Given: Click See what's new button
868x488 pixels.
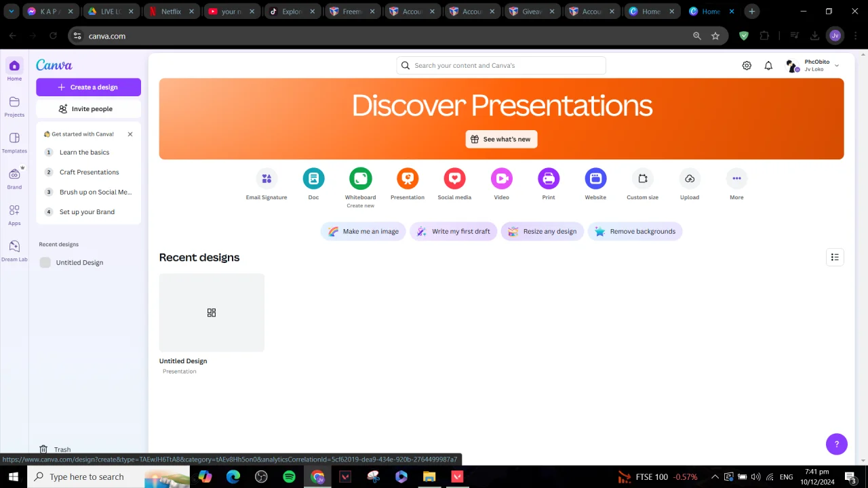Looking at the screenshot, I should pos(501,139).
